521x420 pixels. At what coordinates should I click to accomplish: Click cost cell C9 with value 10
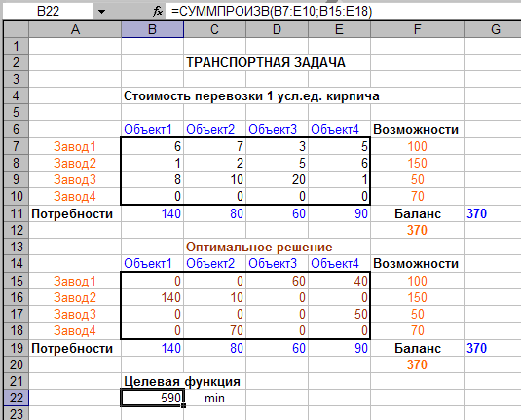pos(214,179)
